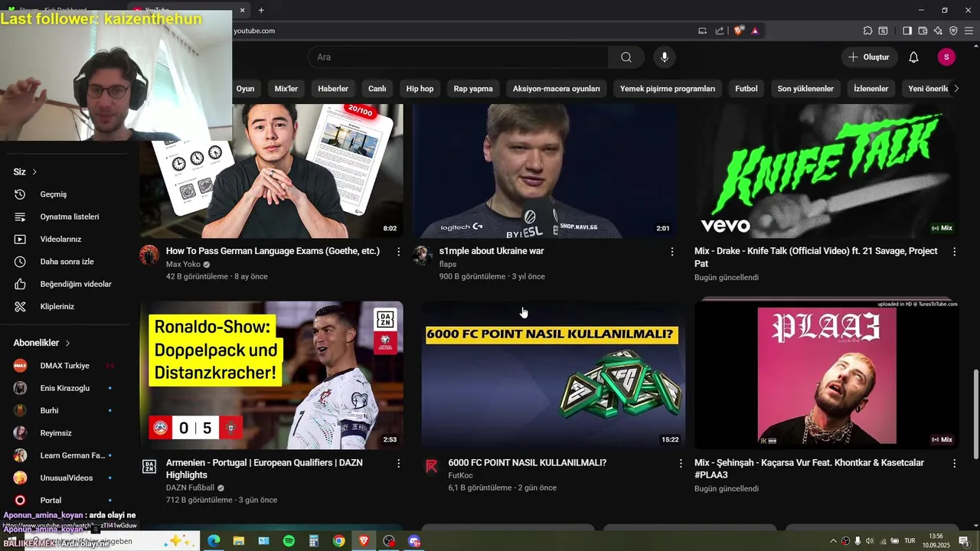Click the Oluştur create button
Image resolution: width=980 pixels, height=551 pixels.
(869, 57)
